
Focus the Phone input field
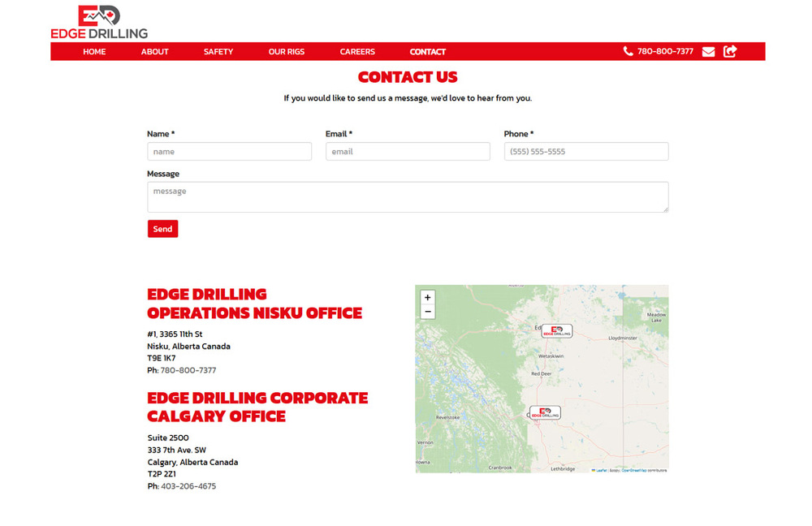586,152
